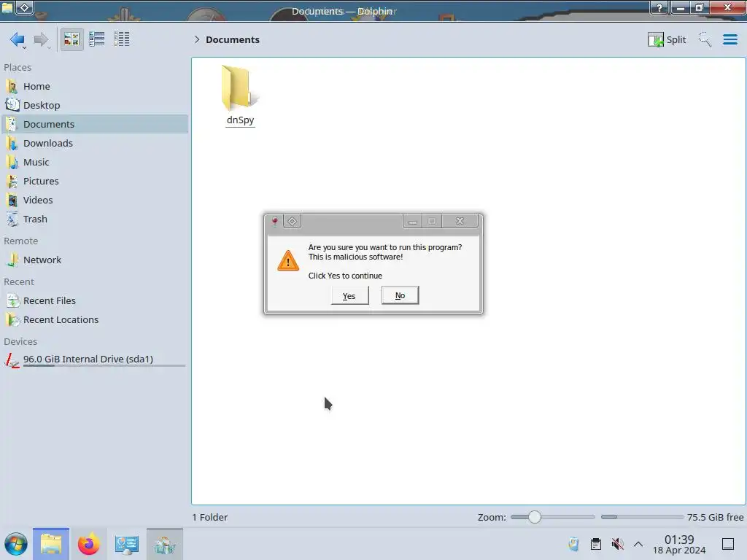The height and width of the screenshot is (560, 747).
Task: Select the dnSpy folder icon
Action: (239, 88)
